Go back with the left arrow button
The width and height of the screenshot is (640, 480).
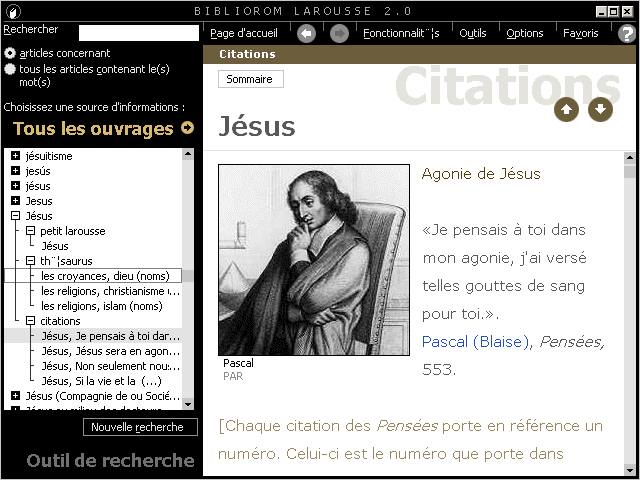click(x=307, y=33)
